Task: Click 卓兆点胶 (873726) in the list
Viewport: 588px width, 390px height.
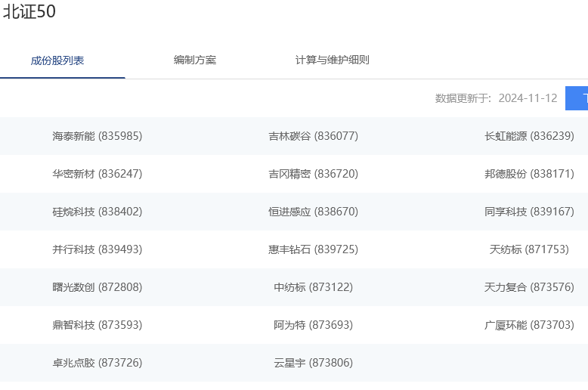Action: coord(97,363)
